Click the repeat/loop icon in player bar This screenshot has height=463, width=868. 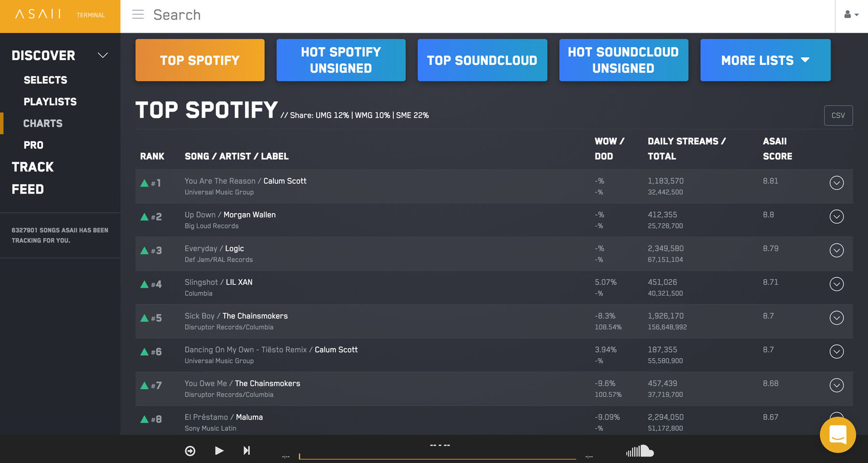[x=190, y=451]
